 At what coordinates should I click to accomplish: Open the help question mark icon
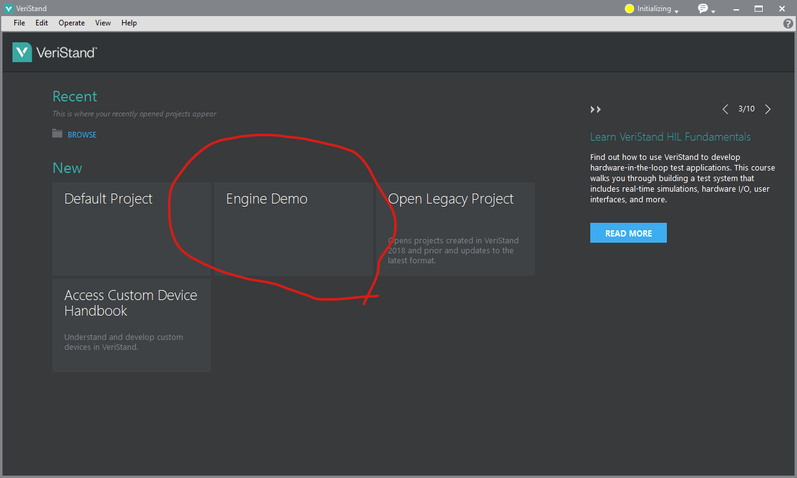point(788,23)
